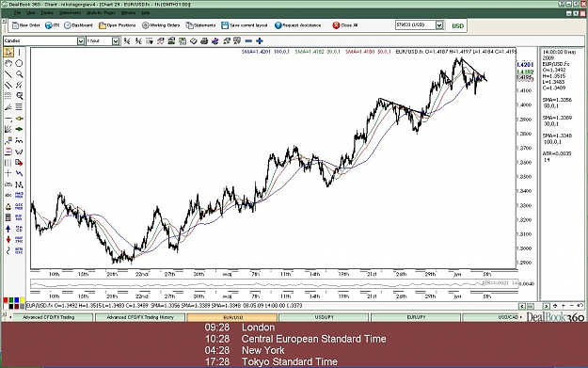Click Save current layout button
This screenshot has width=588, height=368.
pos(245,25)
